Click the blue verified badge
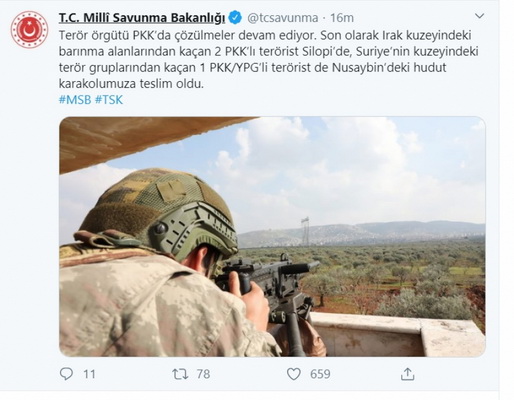514x400 pixels. 236,18
